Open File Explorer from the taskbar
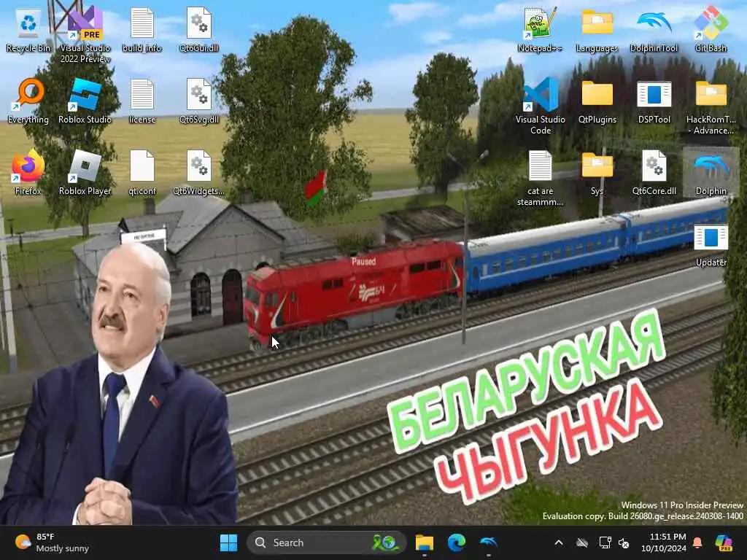Viewport: 747px width, 560px height. click(424, 542)
